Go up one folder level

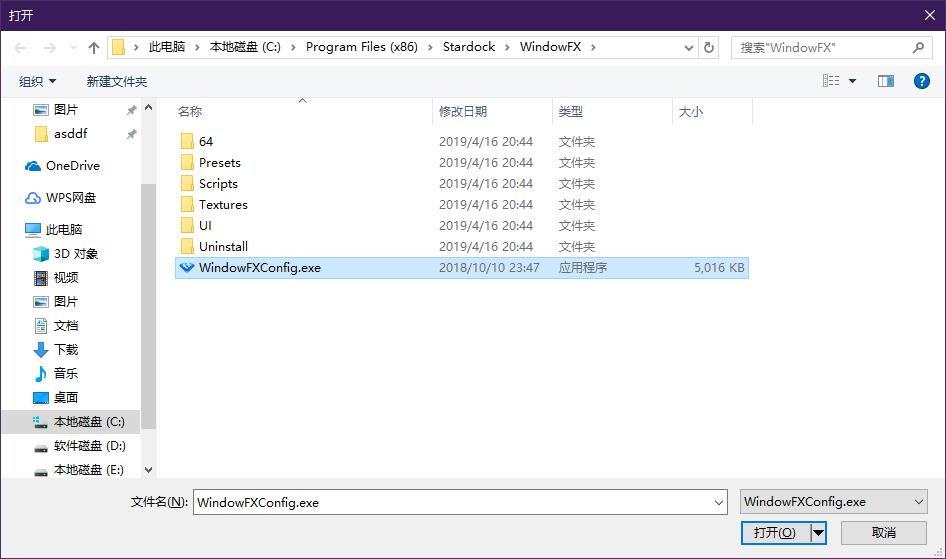click(94, 48)
